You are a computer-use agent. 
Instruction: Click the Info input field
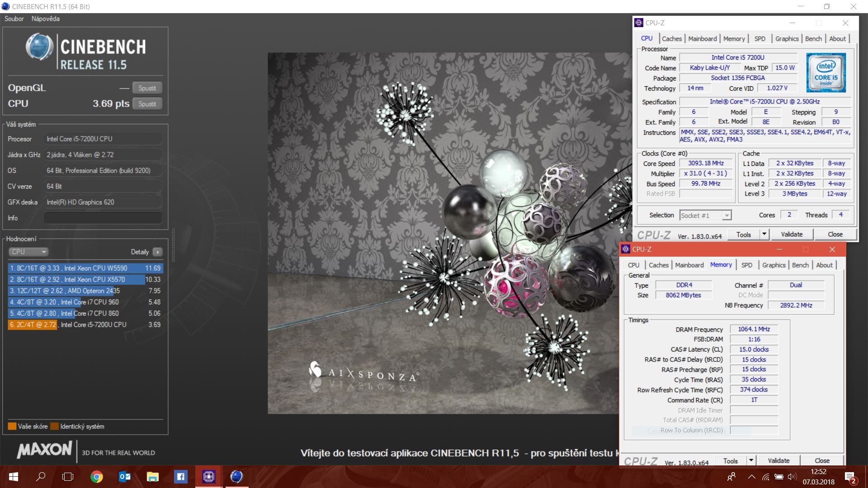pos(103,218)
